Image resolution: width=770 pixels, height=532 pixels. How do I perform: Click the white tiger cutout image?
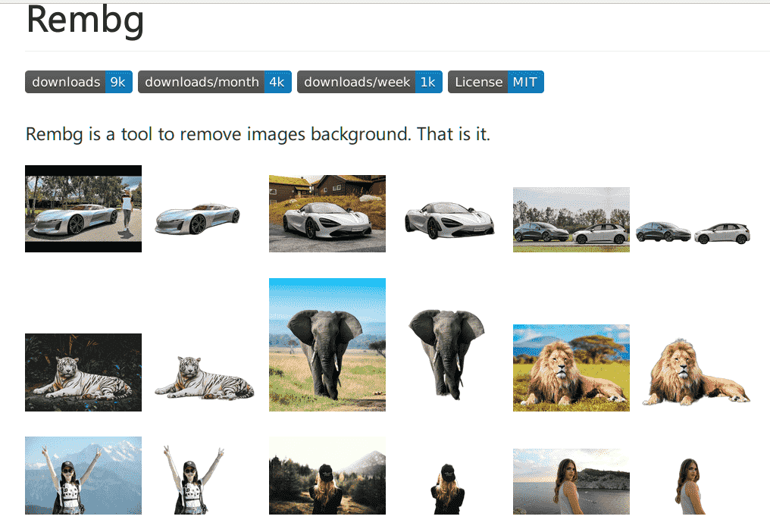205,377
